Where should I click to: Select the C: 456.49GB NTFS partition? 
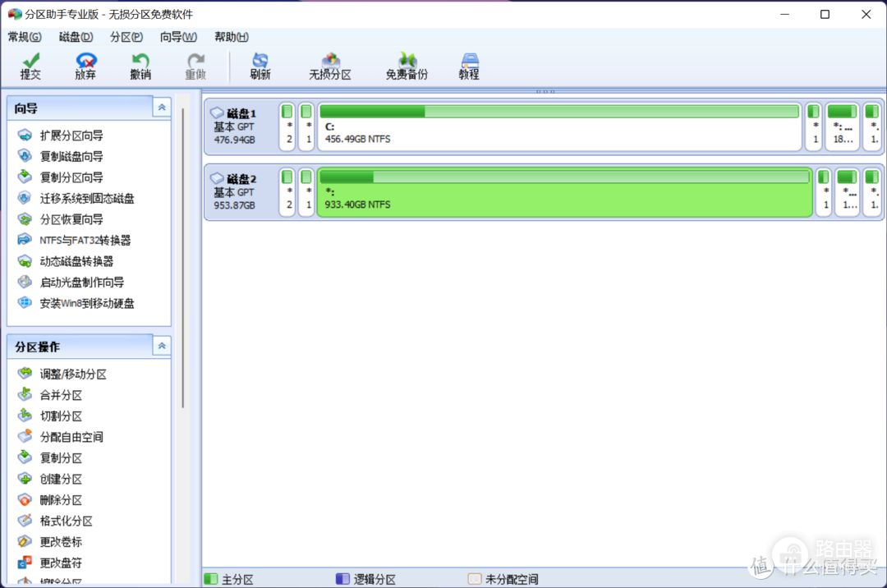point(559,126)
